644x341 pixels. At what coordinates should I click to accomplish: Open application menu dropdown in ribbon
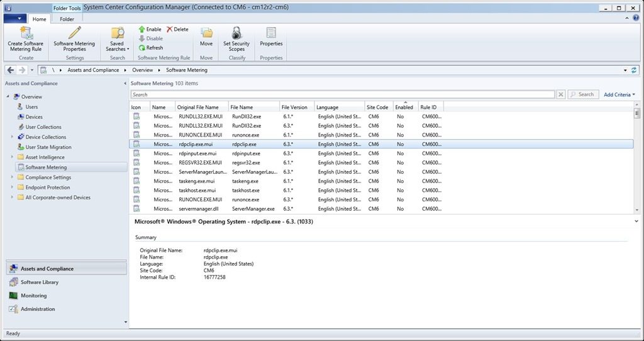coord(15,18)
